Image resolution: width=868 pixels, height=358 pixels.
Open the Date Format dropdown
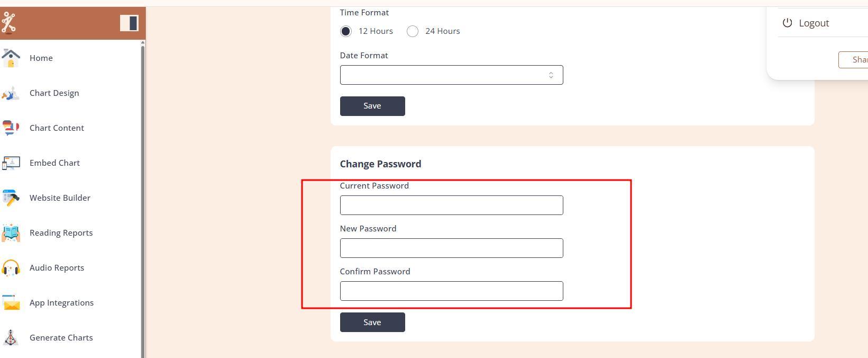tap(451, 75)
